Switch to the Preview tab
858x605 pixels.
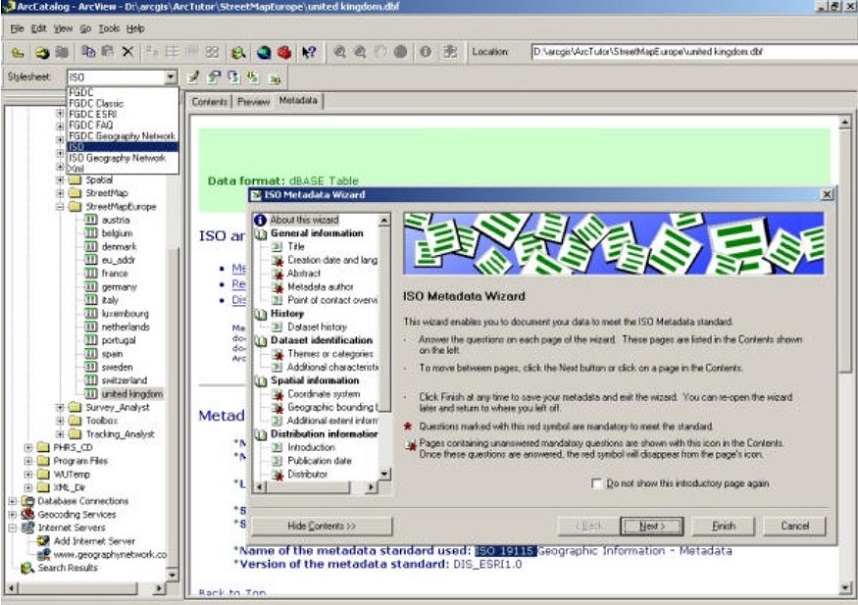(x=253, y=102)
